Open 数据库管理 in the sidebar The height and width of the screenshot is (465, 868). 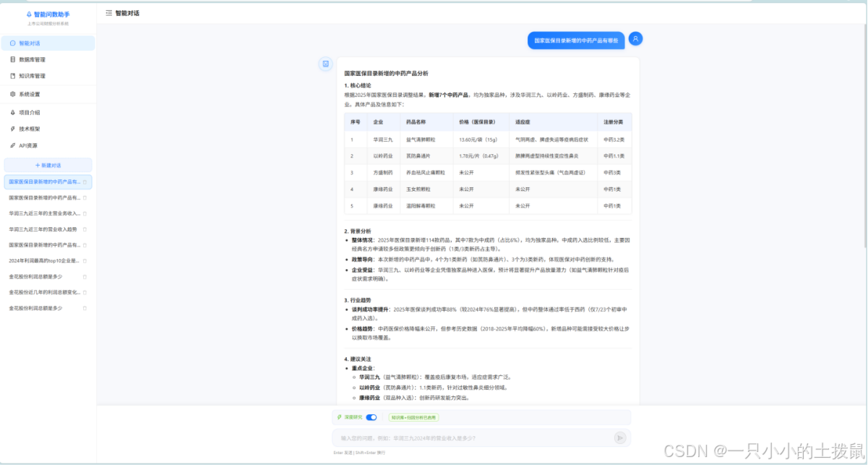point(48,59)
